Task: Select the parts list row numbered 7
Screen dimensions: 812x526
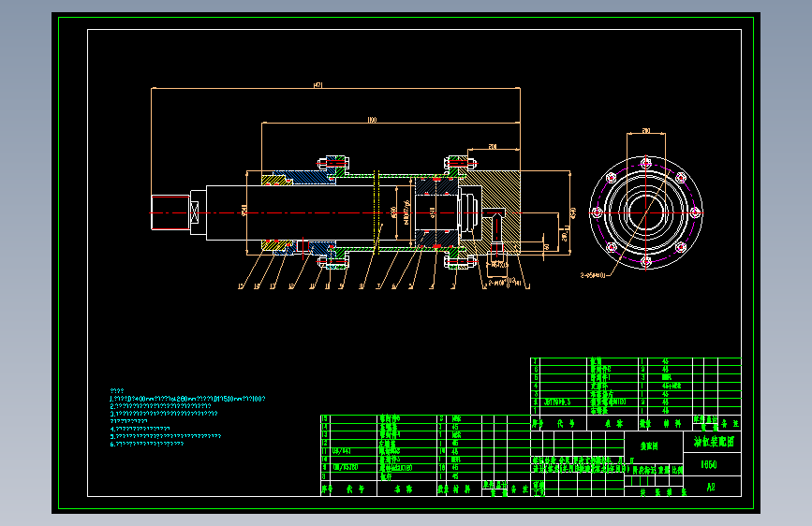Action: click(x=636, y=361)
